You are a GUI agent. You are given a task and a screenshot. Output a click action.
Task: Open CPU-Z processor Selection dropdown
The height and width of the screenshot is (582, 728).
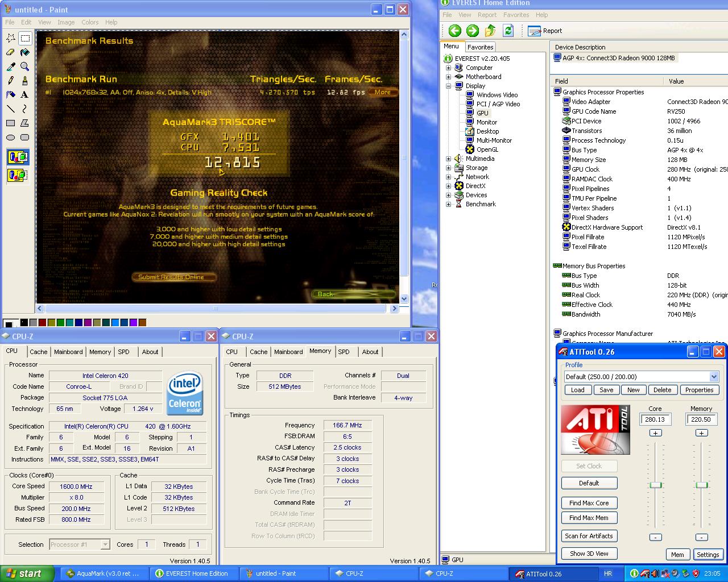[105, 544]
